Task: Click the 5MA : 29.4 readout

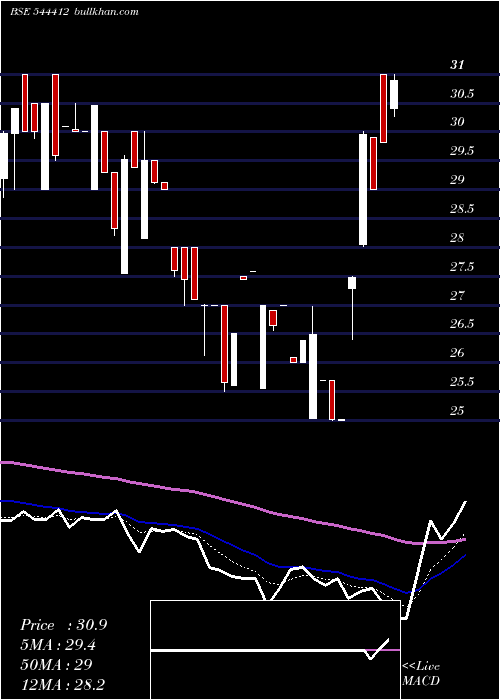Action: click(x=58, y=645)
